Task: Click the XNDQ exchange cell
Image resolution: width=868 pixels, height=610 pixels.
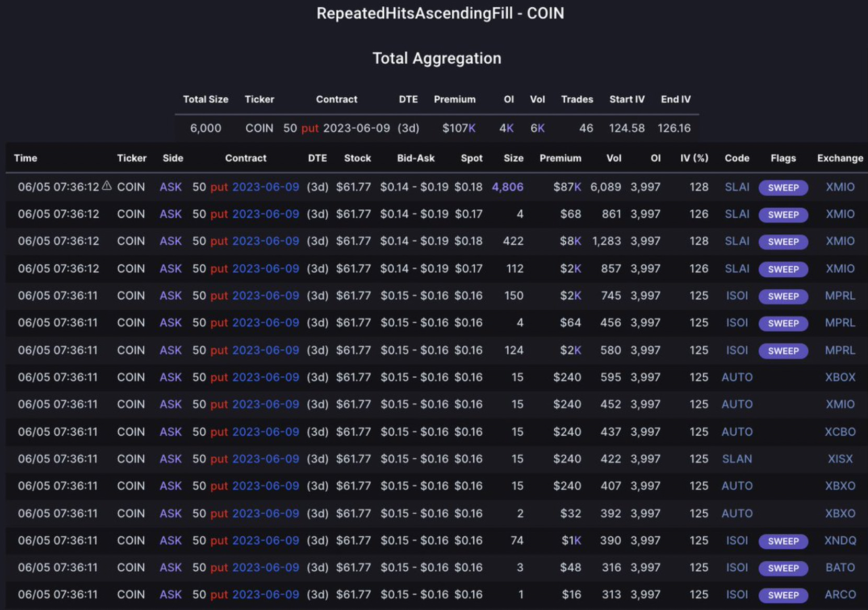Action: pos(840,540)
